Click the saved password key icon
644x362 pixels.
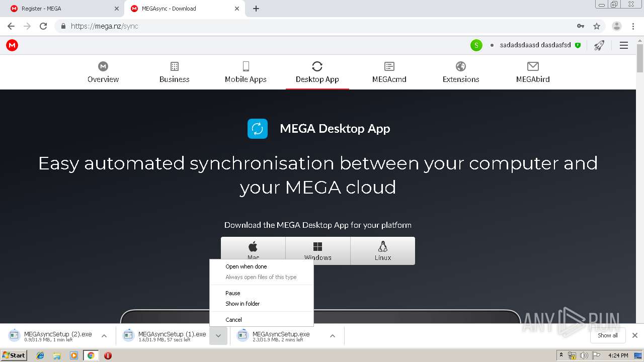point(581,26)
